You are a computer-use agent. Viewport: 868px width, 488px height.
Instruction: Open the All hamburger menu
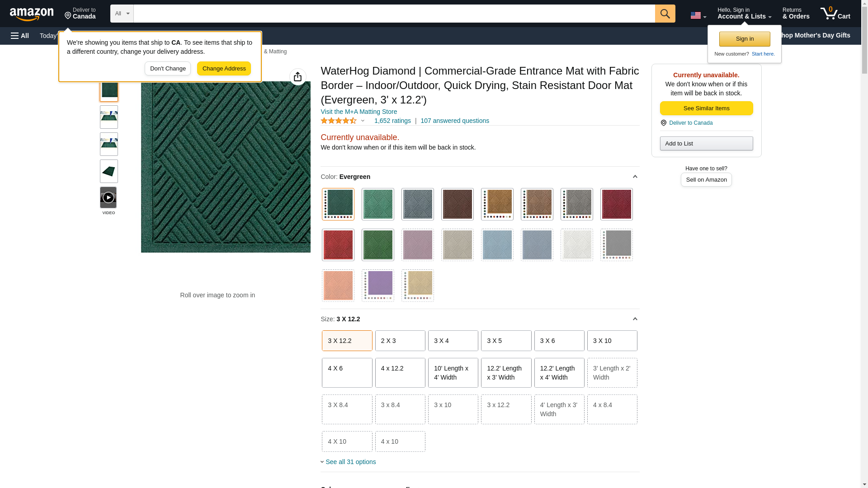click(x=20, y=36)
